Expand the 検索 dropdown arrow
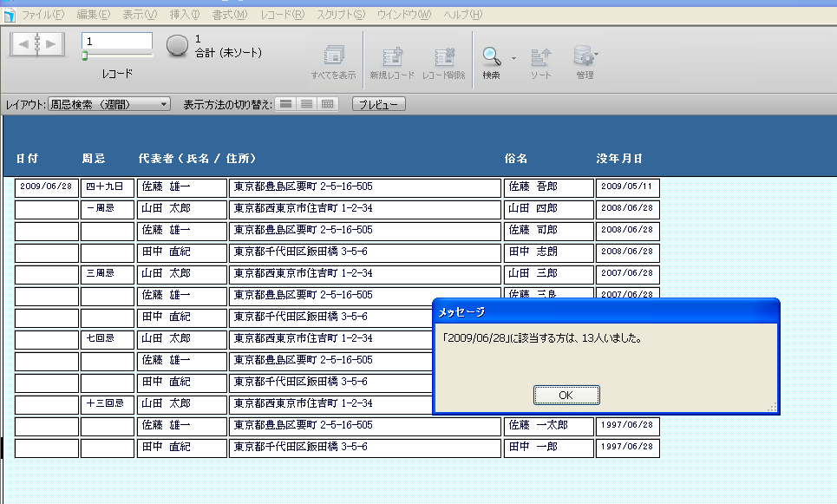Screen dimensions: 837x504 pyautogui.click(x=513, y=58)
